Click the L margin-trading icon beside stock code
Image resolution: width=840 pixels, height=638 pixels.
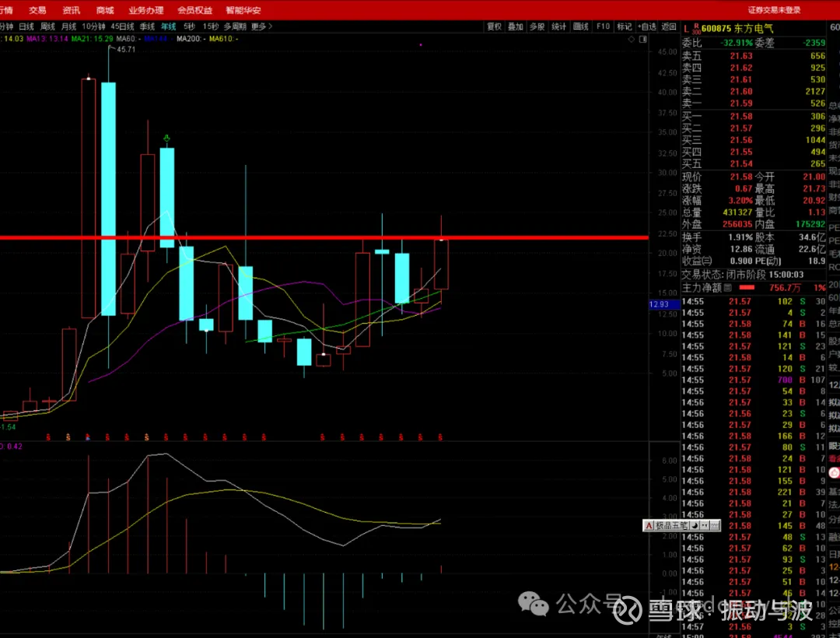pos(686,29)
